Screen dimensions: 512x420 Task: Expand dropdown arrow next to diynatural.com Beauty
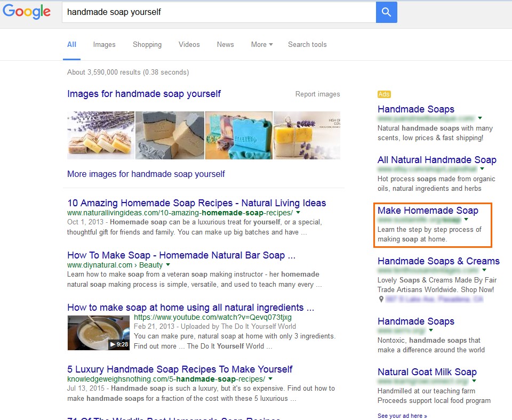pyautogui.click(x=168, y=265)
